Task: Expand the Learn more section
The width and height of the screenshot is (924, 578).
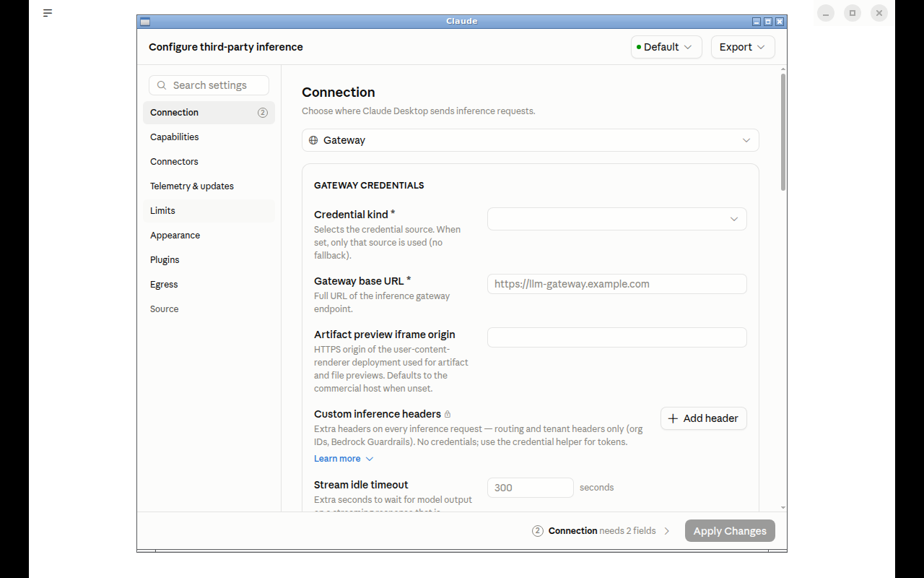Action: click(344, 459)
